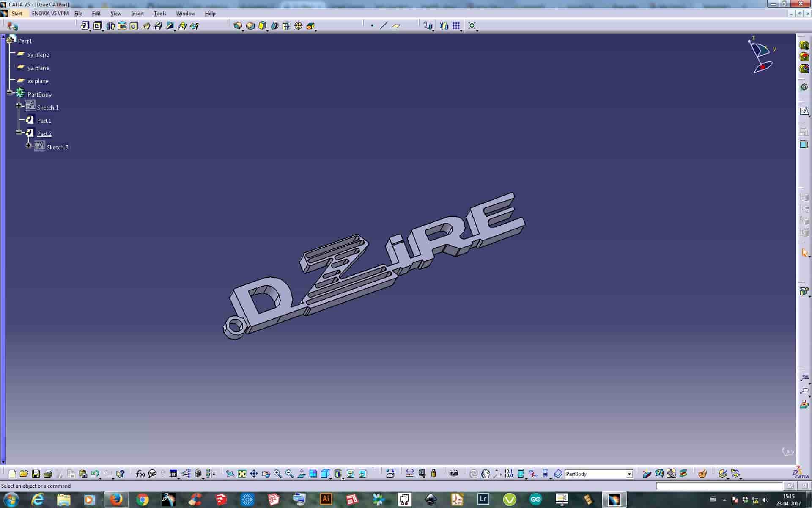Open the Isometric View flyout arrow
Viewport: 812px width, 508px height.
tap(331, 478)
